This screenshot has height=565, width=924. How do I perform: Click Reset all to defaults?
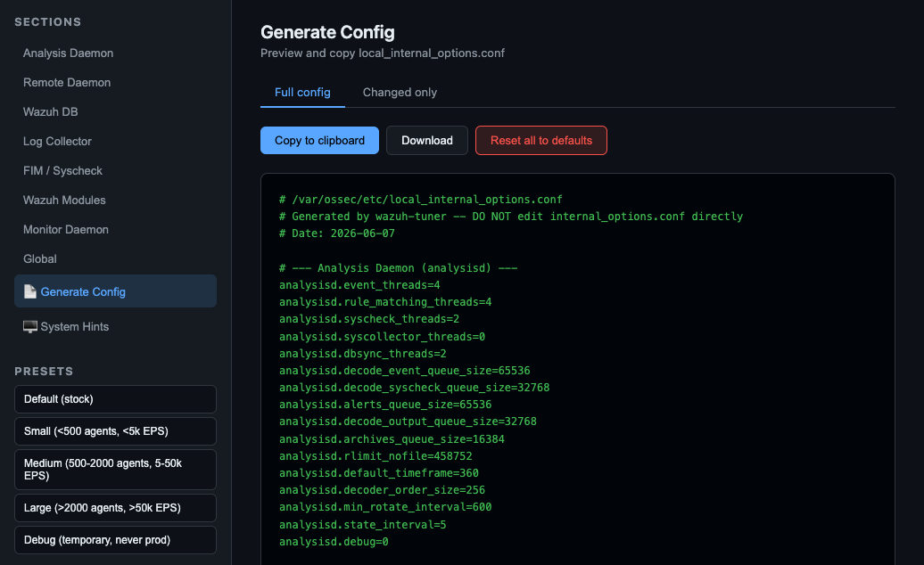[541, 141]
